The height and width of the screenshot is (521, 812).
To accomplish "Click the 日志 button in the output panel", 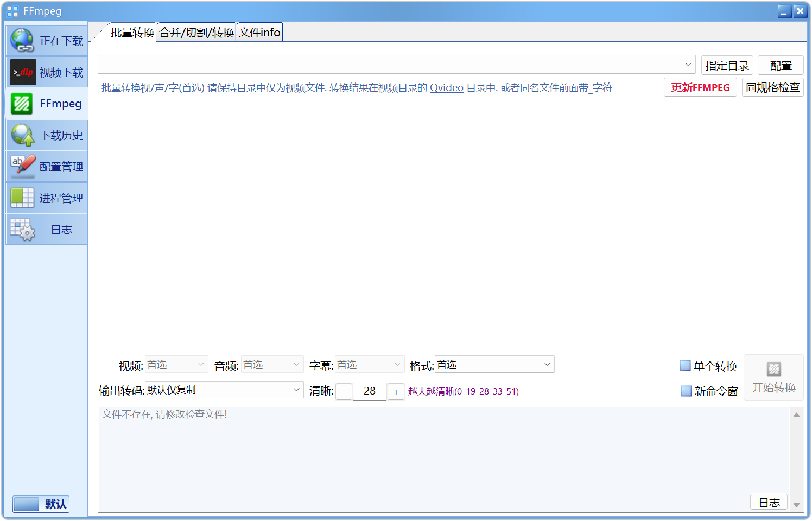I will click(769, 503).
